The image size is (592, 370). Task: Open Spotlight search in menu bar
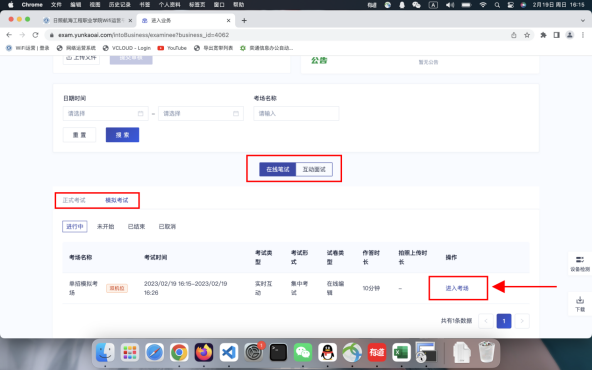pyautogui.click(x=497, y=5)
